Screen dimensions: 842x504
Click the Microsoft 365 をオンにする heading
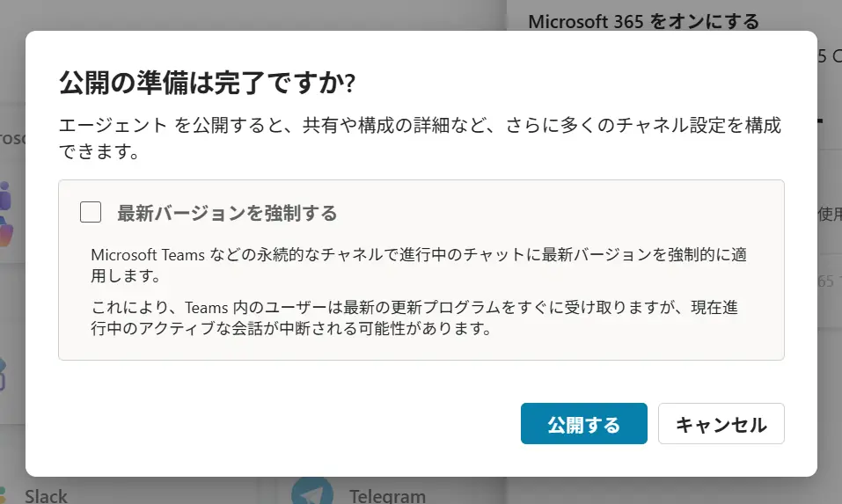(x=643, y=20)
